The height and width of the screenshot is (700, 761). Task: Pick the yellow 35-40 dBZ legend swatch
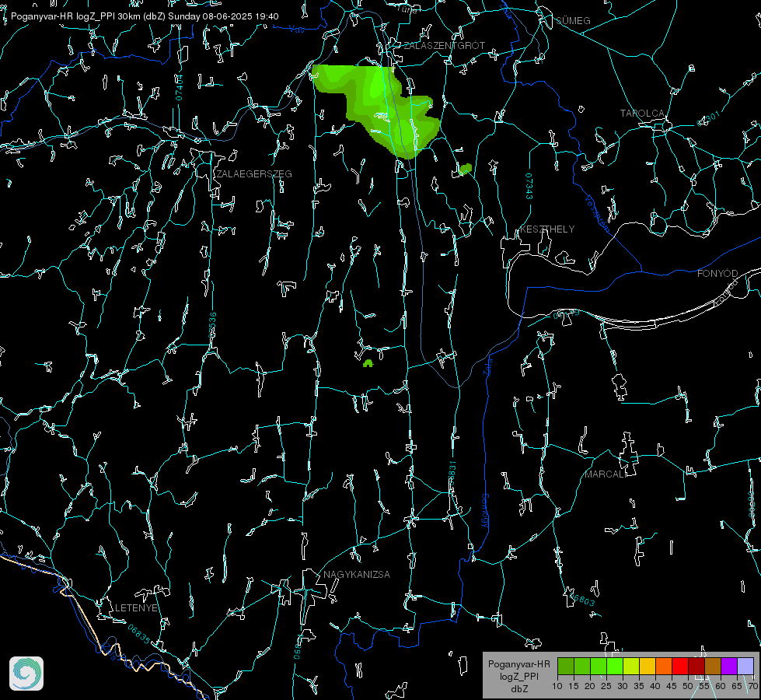coord(648,666)
